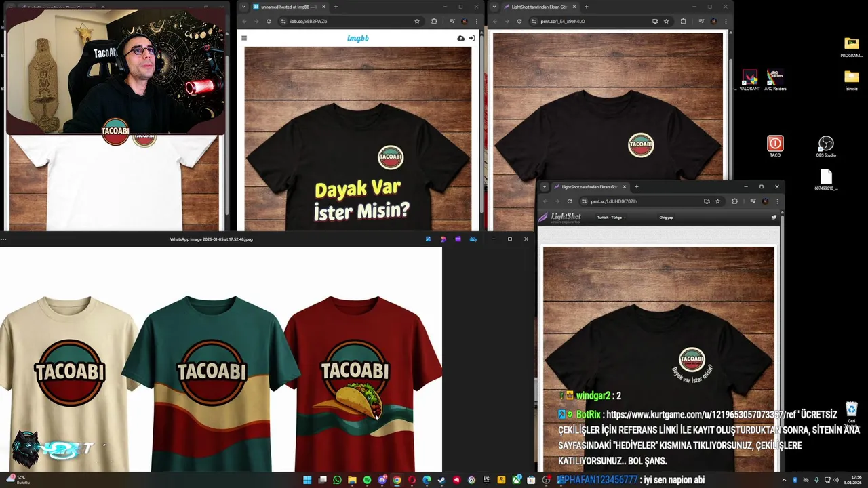
Task: Click the LightShot logo in the page header
Action: coord(560,217)
